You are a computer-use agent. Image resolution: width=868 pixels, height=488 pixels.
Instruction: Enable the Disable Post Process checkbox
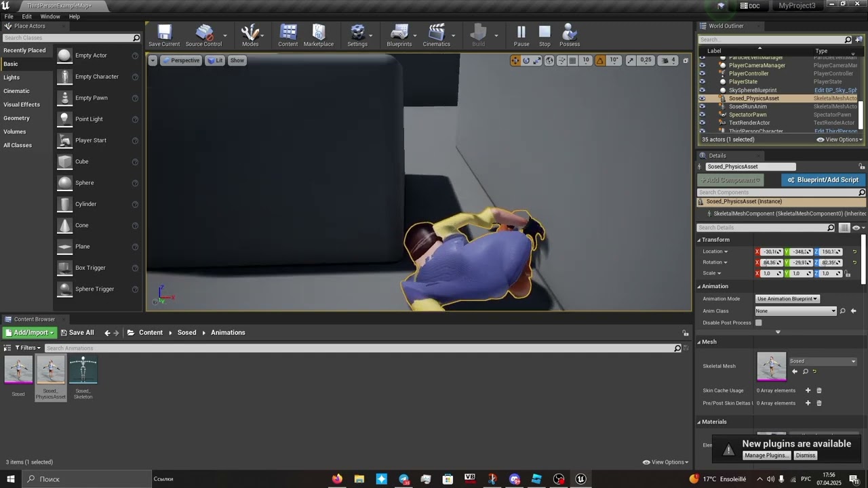[x=759, y=323]
